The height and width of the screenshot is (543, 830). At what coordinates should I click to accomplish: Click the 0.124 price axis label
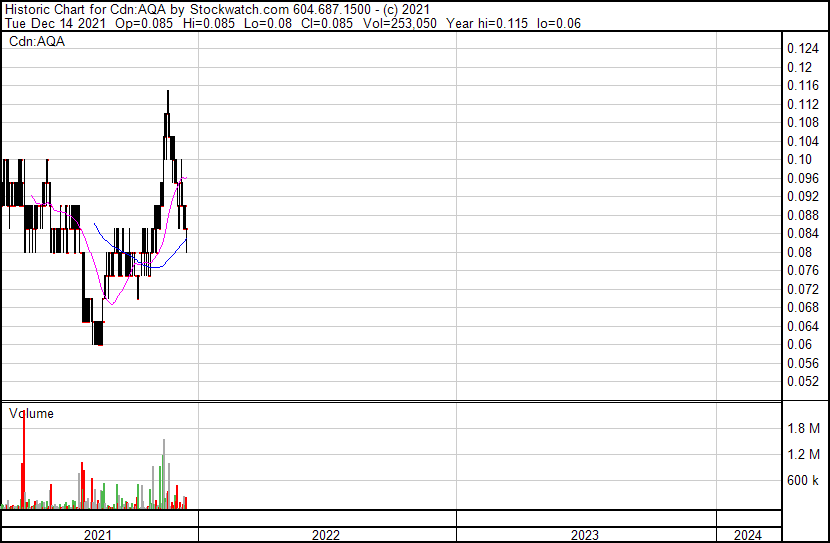tap(803, 49)
